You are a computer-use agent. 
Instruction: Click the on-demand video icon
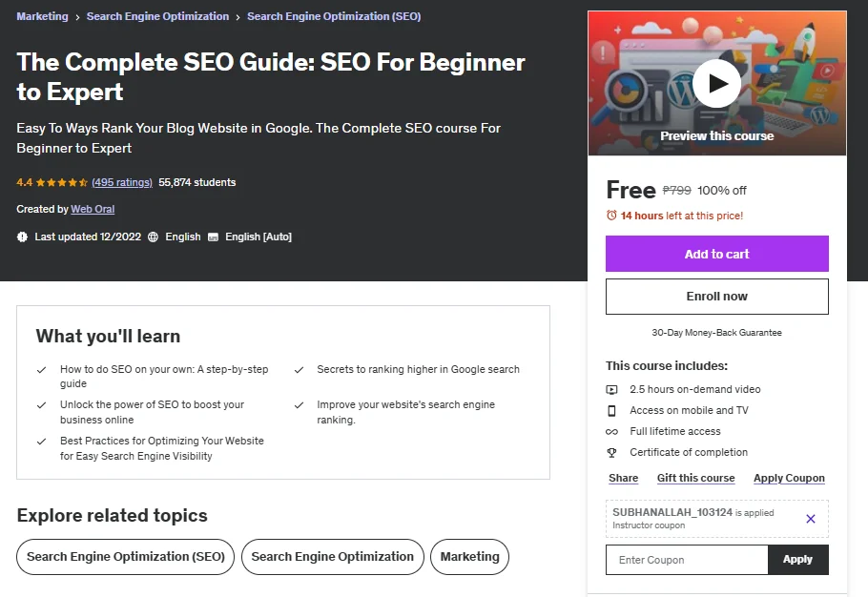pyautogui.click(x=611, y=389)
